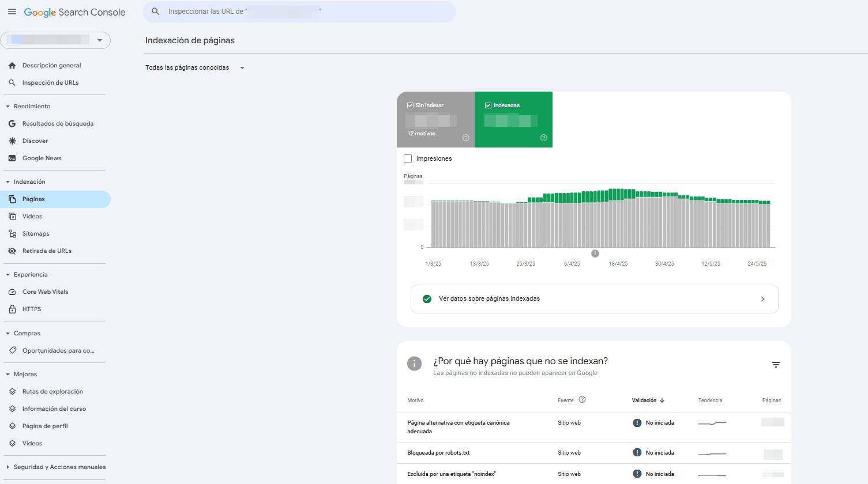The width and height of the screenshot is (868, 484).
Task: Click the HTTPS padlock icon
Action: click(x=12, y=309)
